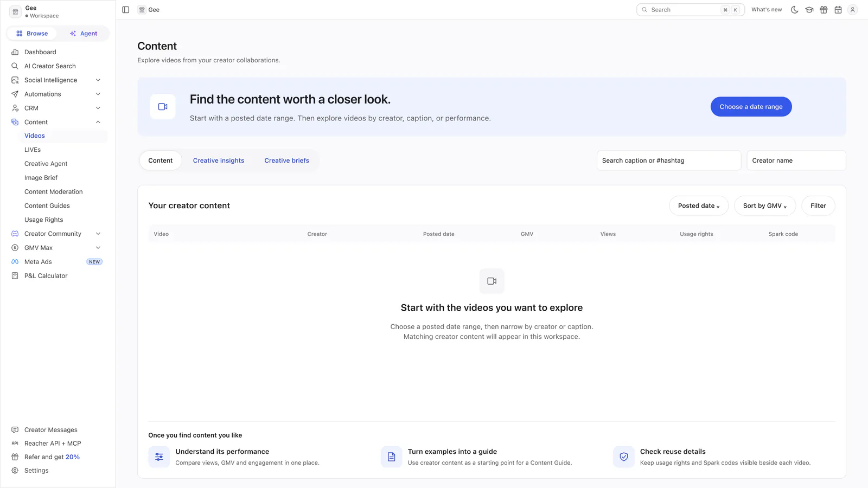The image size is (868, 488).
Task: Open the Sort by GMV dropdown
Action: [x=765, y=206]
